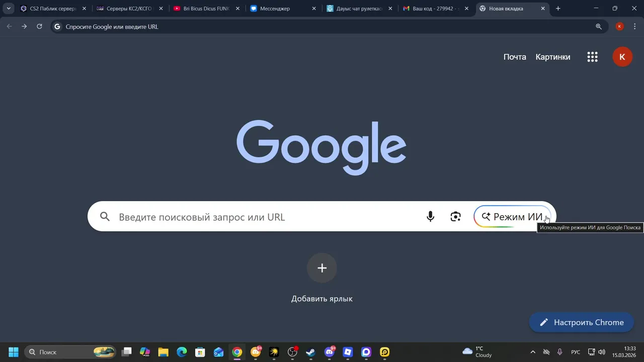
Task: Close the Мессенджер tab
Action: tap(314, 9)
